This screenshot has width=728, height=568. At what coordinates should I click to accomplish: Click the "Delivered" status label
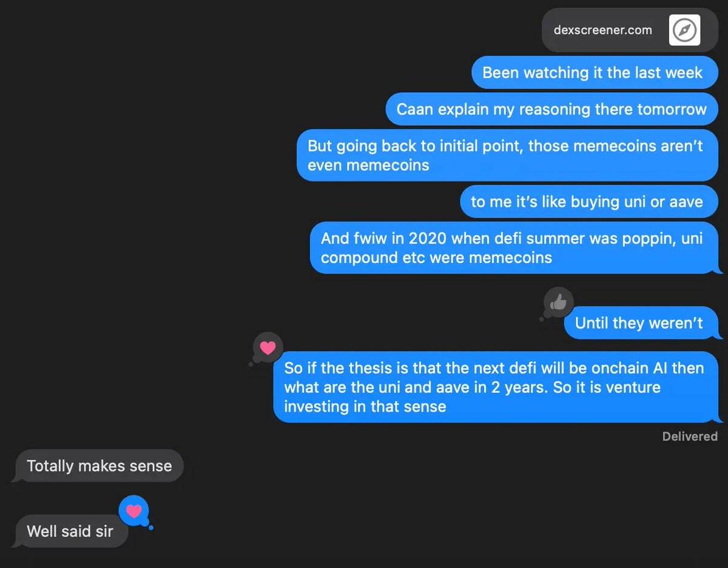[x=690, y=436]
